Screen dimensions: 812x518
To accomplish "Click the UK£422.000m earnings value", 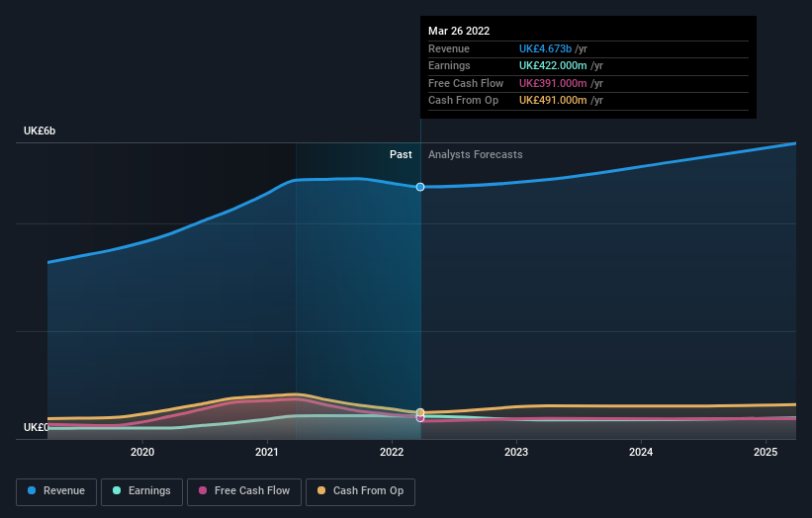I will click(553, 65).
